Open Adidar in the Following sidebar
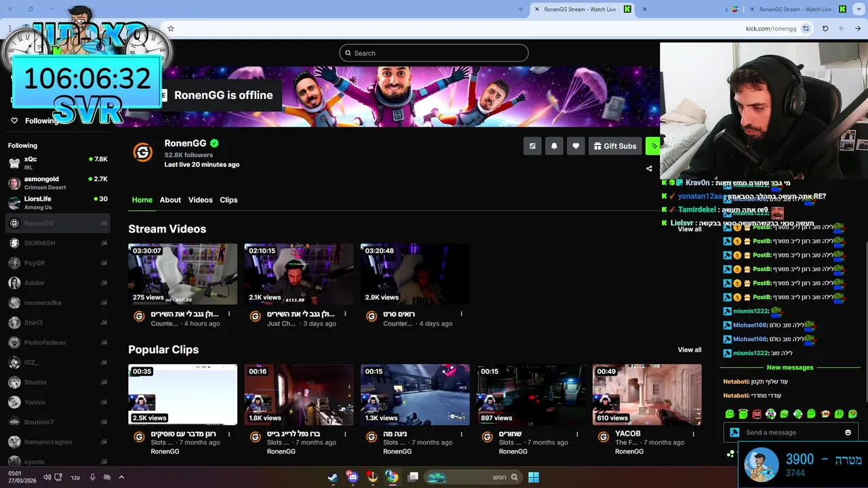Screen dimensions: 868x488 58,283
